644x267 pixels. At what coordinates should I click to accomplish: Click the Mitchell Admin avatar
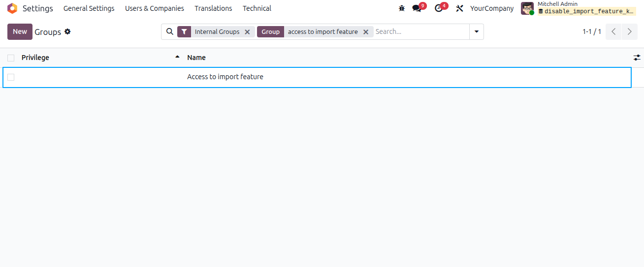(527, 8)
